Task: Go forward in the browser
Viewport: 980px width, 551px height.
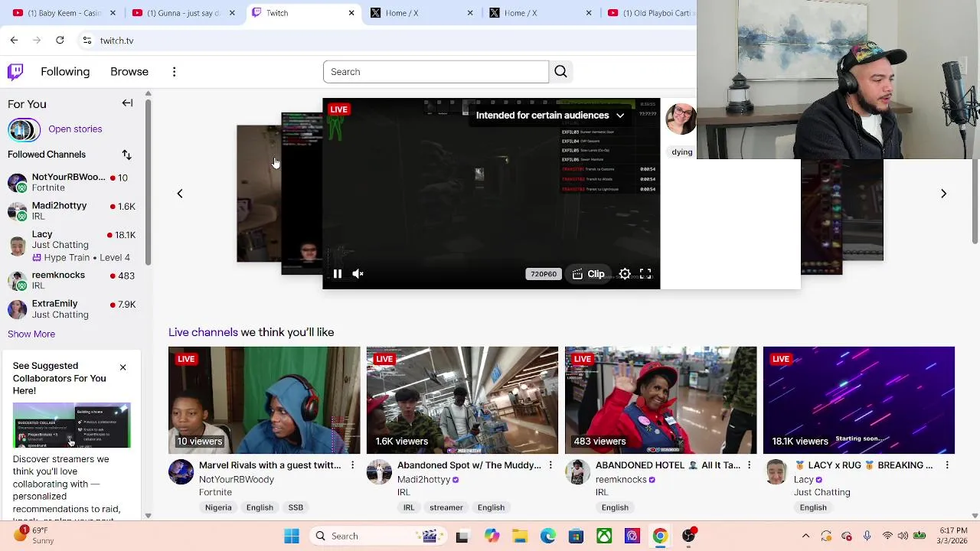Action: pos(37,40)
